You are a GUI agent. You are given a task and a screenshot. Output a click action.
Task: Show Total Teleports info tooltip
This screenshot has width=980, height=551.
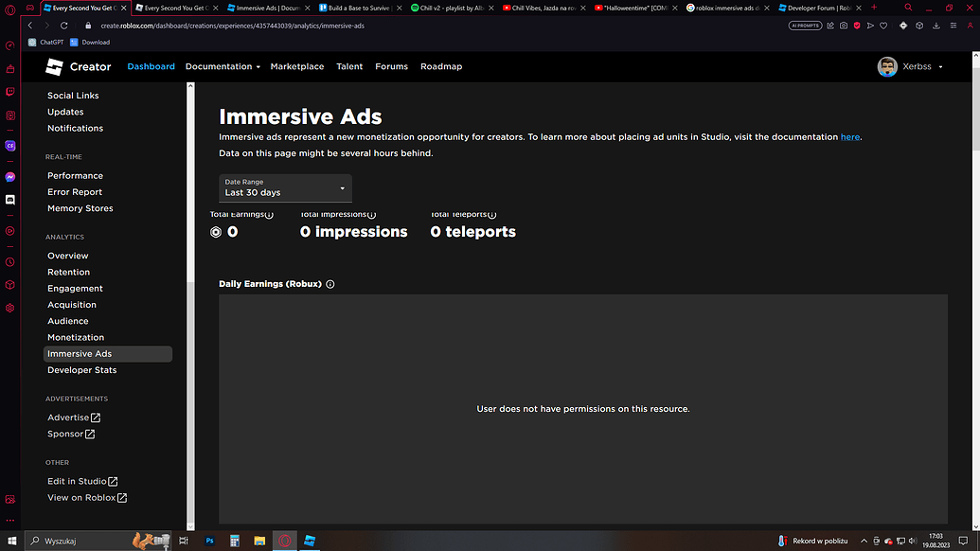point(491,215)
